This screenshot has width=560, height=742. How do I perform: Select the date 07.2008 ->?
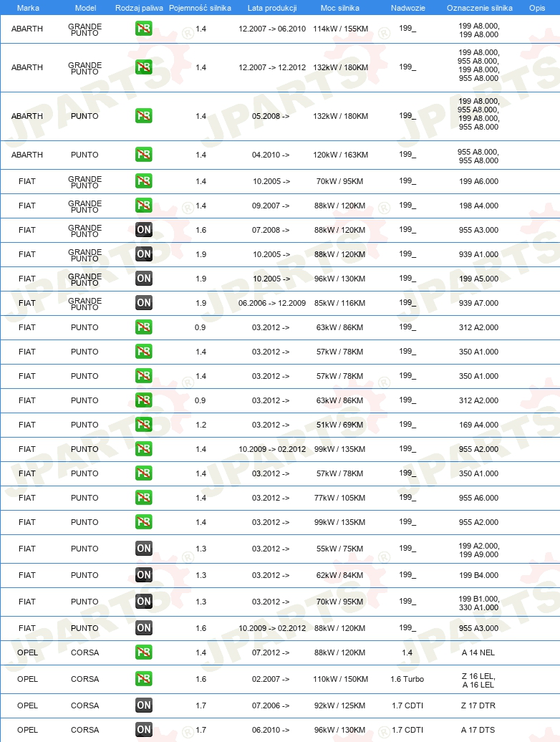click(x=271, y=230)
